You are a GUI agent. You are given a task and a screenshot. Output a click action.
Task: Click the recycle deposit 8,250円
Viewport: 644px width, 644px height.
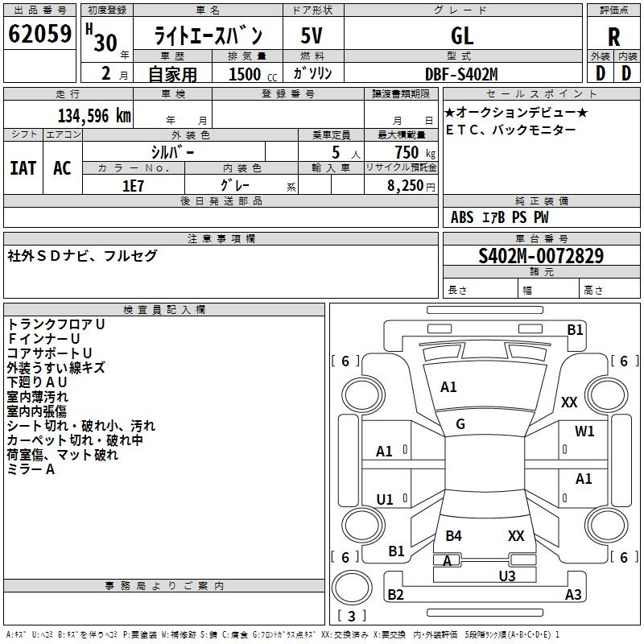[411, 186]
